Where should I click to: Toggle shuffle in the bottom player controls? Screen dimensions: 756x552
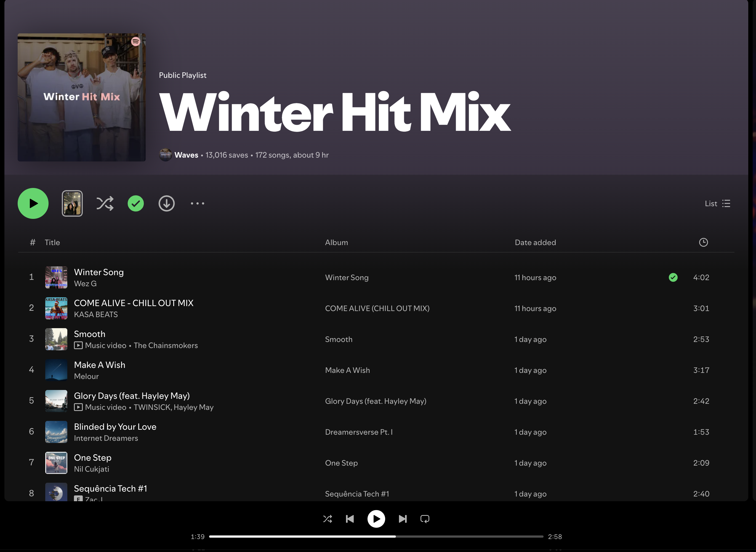pyautogui.click(x=328, y=519)
